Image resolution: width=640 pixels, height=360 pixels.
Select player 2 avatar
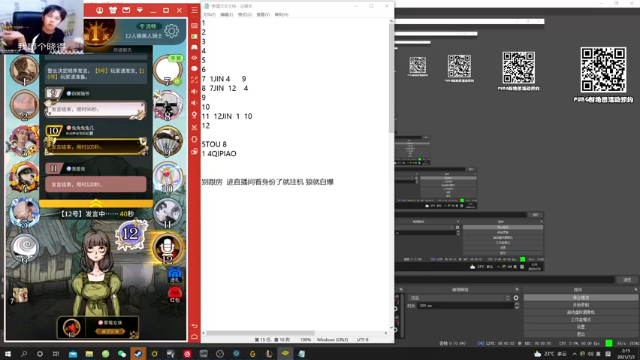[24, 104]
